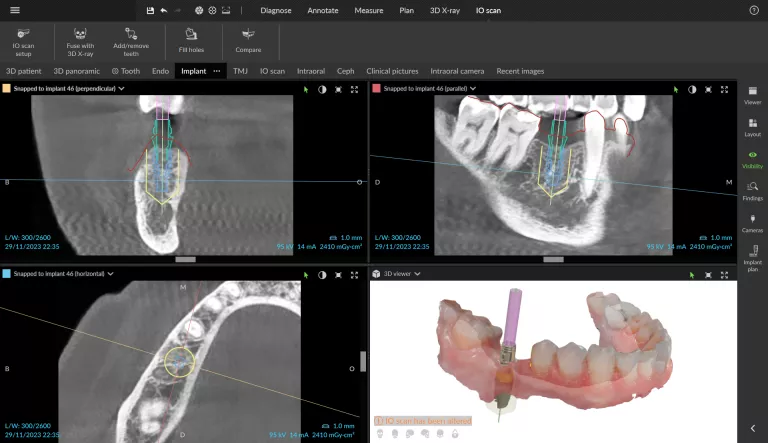Open the Diagnose menu
768x443 pixels.
coord(276,10)
